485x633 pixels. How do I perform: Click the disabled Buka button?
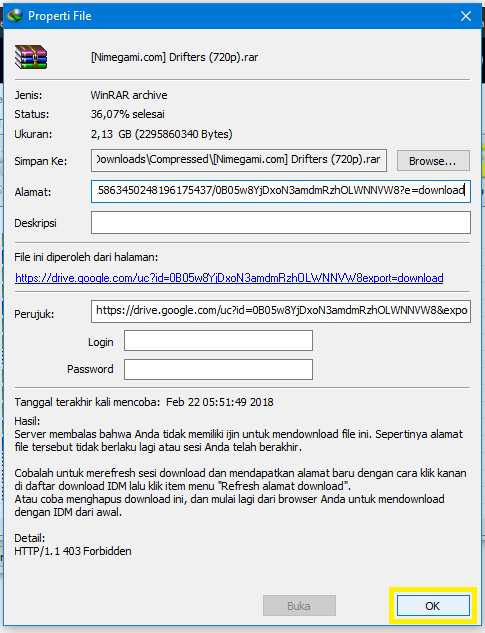point(299,606)
